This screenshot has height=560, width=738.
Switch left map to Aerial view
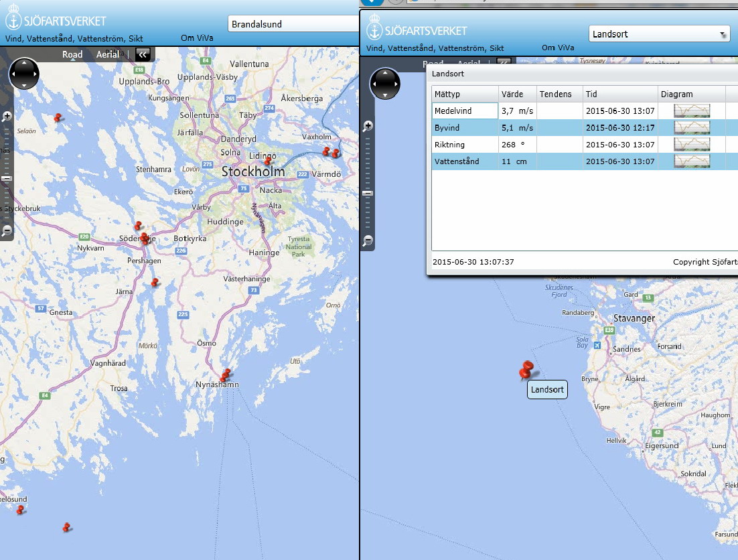click(108, 55)
